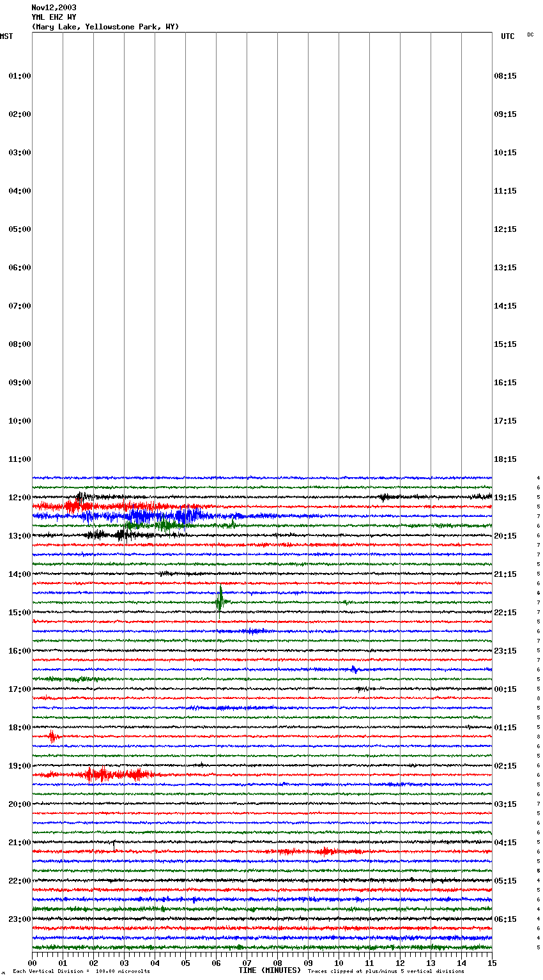
Task: Click the "Traces clipped at plus/minus 5 vertical divisions" note
Action: pyautogui.click(x=386, y=972)
